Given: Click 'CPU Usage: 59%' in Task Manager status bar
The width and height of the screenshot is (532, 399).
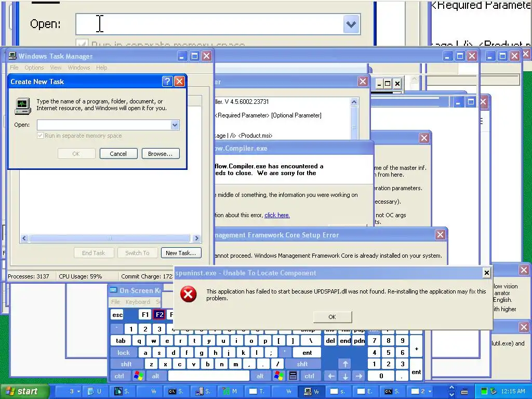Looking at the screenshot, I should tap(81, 276).
